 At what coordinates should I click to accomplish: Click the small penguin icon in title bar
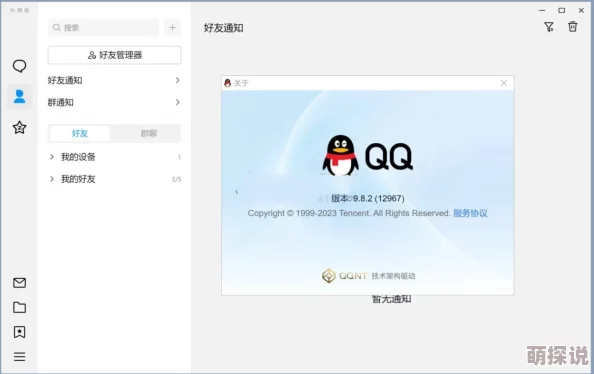[x=227, y=83]
